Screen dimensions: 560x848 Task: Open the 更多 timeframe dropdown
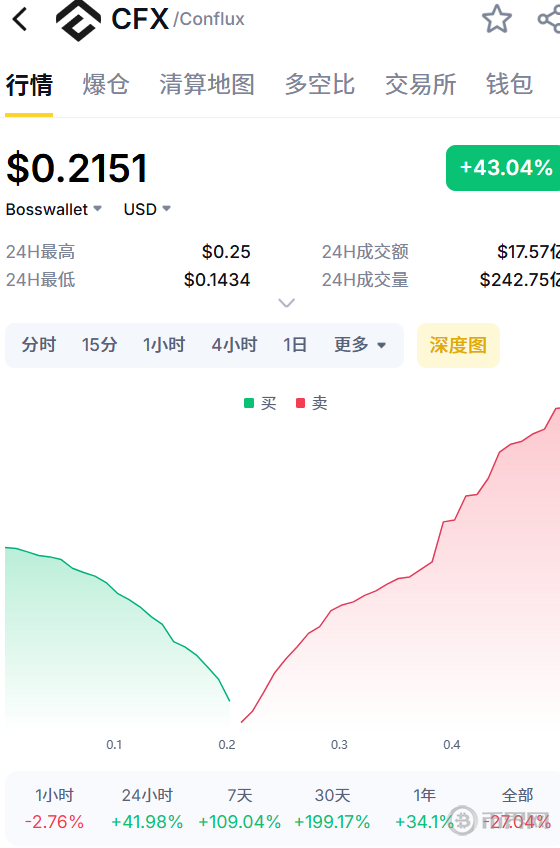[360, 344]
